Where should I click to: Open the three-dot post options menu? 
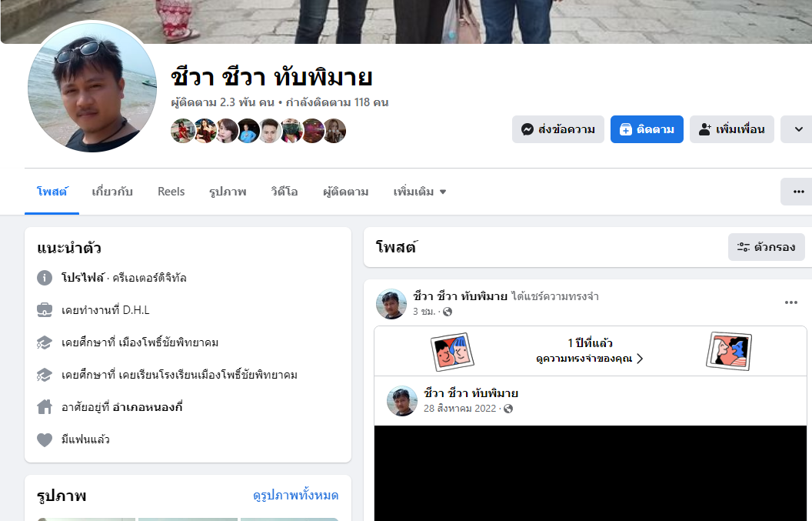790,302
